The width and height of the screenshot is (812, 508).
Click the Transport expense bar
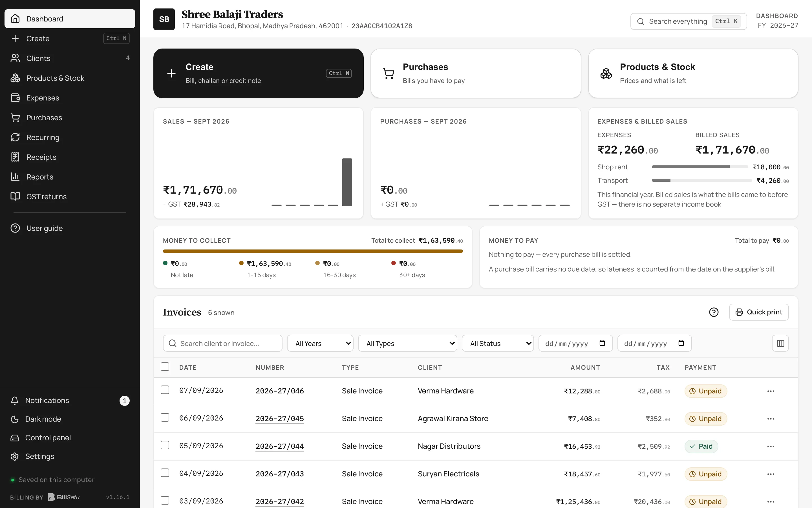click(x=701, y=180)
